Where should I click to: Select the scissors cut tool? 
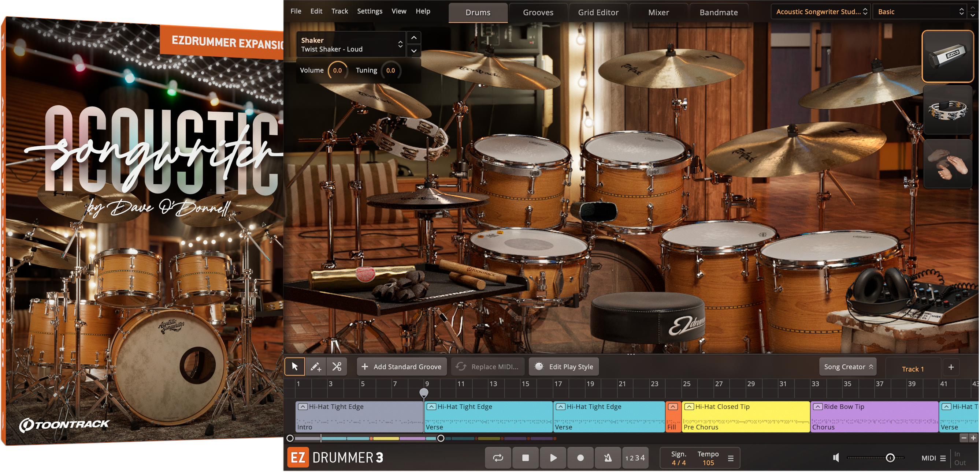[x=337, y=366]
